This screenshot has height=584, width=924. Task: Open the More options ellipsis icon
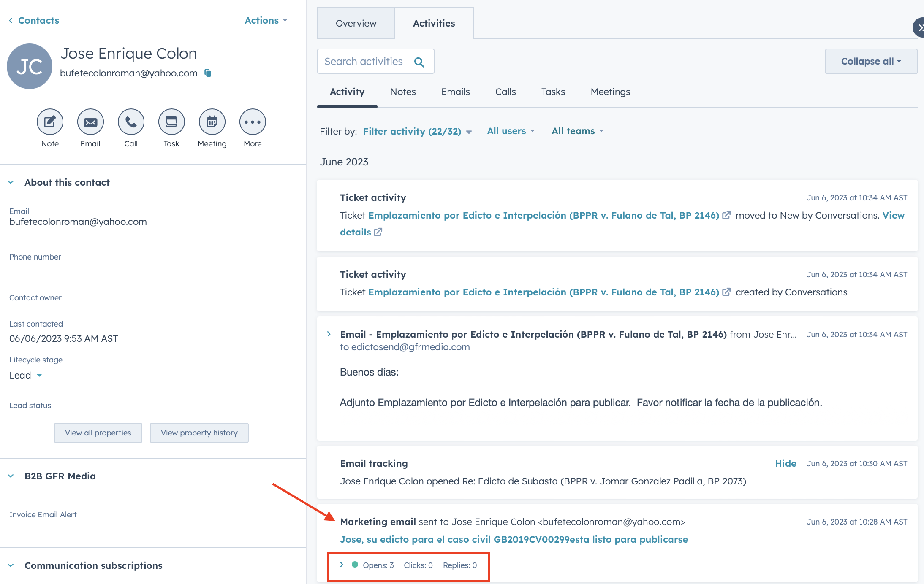coord(253,122)
